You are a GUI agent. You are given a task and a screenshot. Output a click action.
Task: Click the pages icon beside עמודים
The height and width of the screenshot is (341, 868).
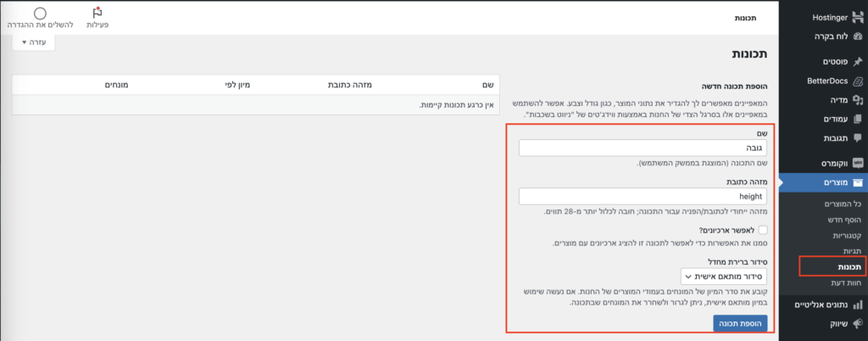pos(858,119)
